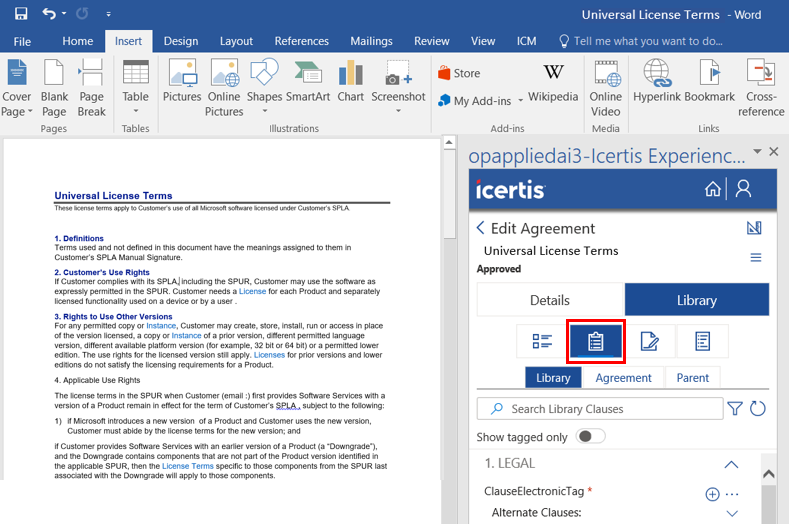Viewport: 789px width, 524px height.
Task: Select the clipboard clause library icon
Action: click(x=596, y=341)
